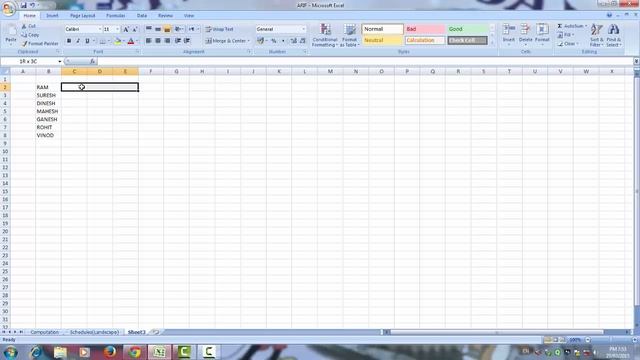Toggle Wrap Text on selection
640x360 pixels.
point(220,29)
